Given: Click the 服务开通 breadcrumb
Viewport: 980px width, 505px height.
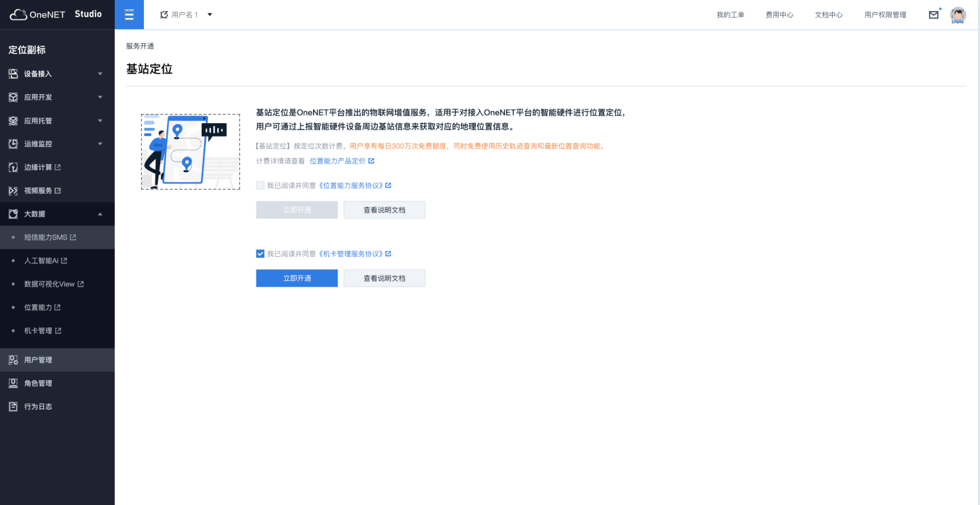Looking at the screenshot, I should pyautogui.click(x=140, y=46).
